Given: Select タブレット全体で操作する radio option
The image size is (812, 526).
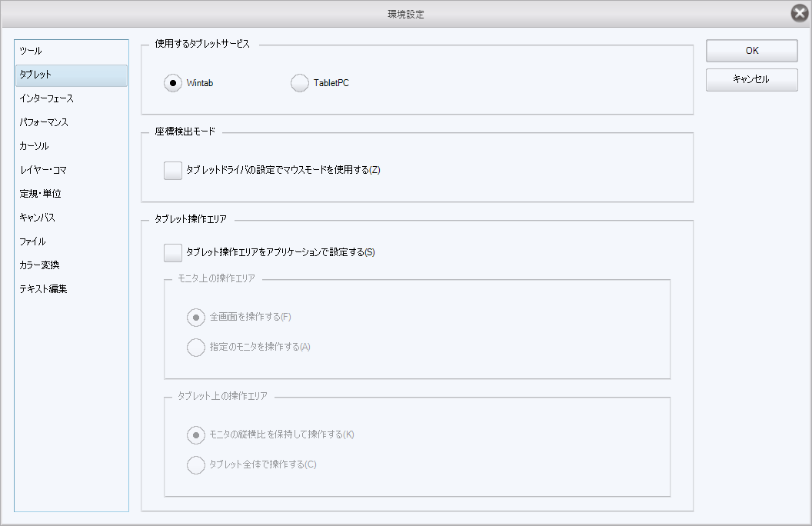Looking at the screenshot, I should point(196,464).
